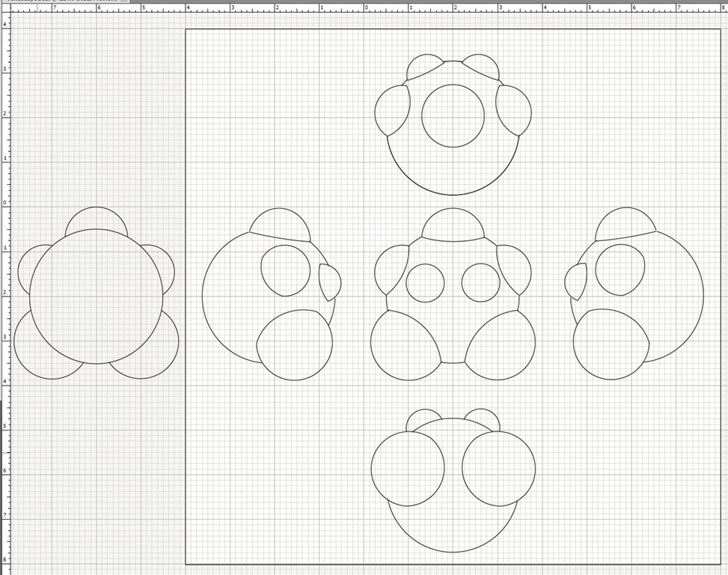Select the foot circle in left side view

click(x=294, y=345)
